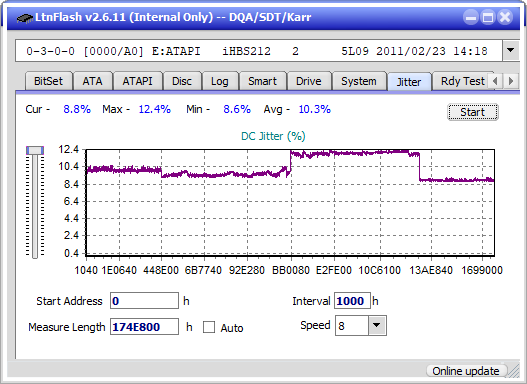Screen dimensions: 527x384
Task: Click the Online update button
Action: [x=466, y=371]
